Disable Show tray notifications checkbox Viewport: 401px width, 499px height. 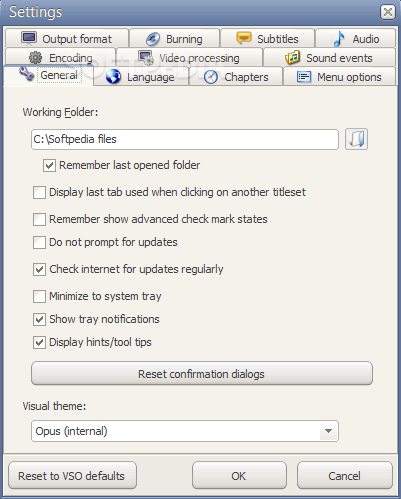pos(39,319)
